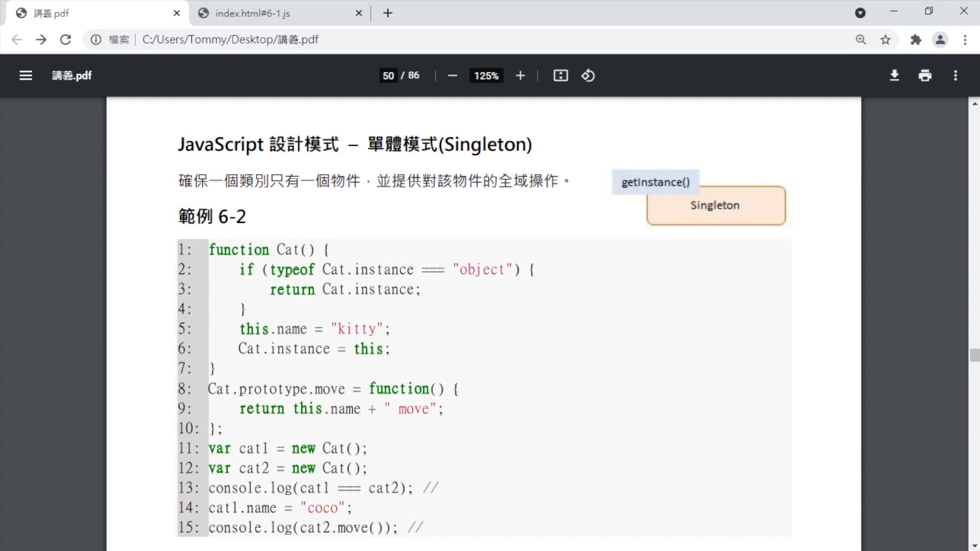Open a new browser tab
This screenshot has height=551, width=980.
pos(388,13)
